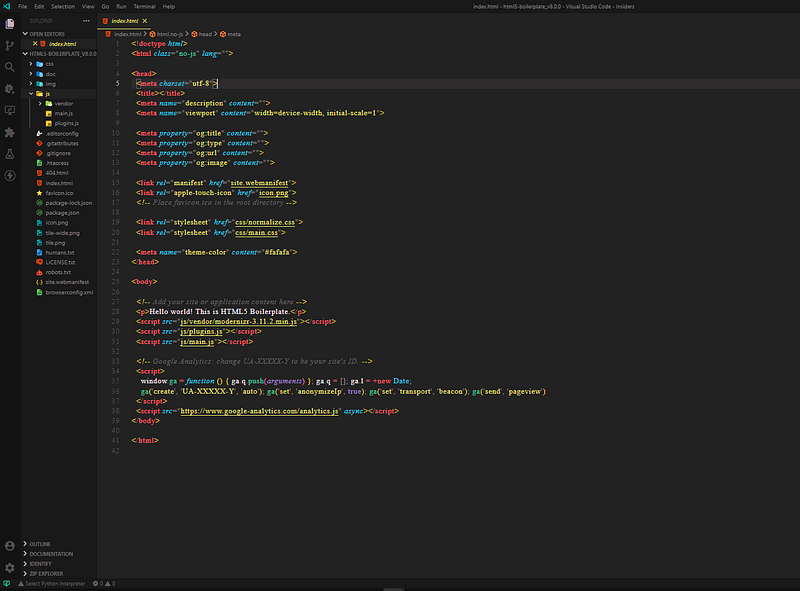This screenshot has height=591, width=800.
Task: Open .gitignore file
Action: point(58,154)
